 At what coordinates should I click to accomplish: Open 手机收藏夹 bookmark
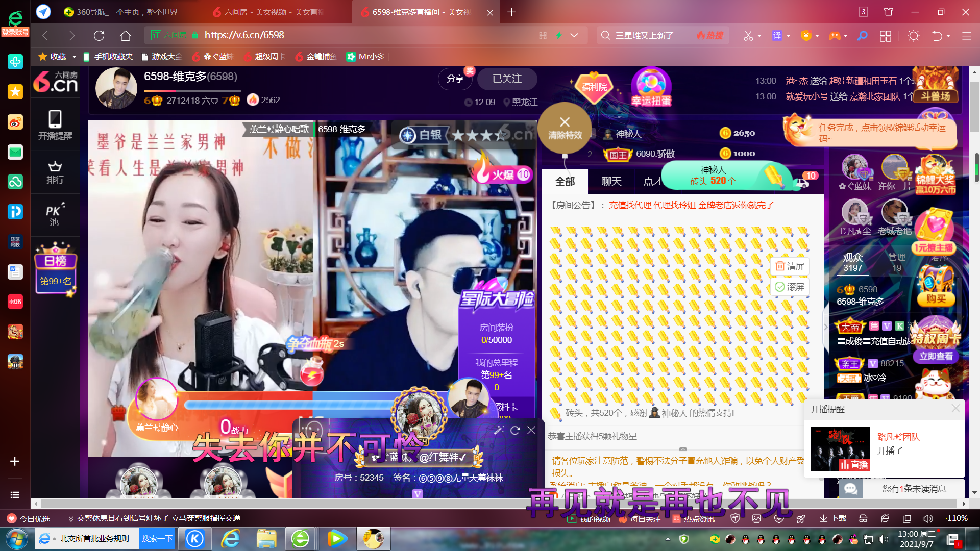tap(108, 57)
